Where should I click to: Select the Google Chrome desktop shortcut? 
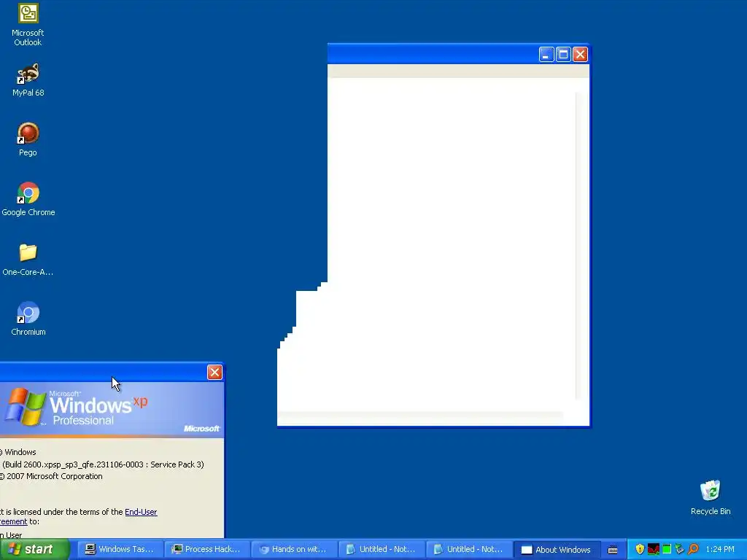(28, 200)
